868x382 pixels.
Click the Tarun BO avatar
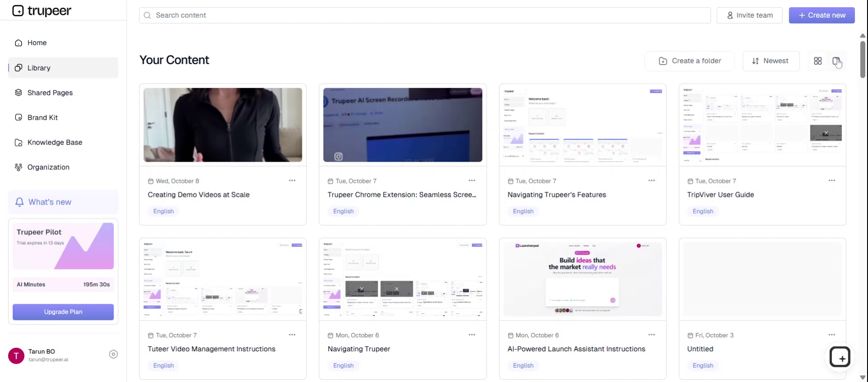(16, 356)
